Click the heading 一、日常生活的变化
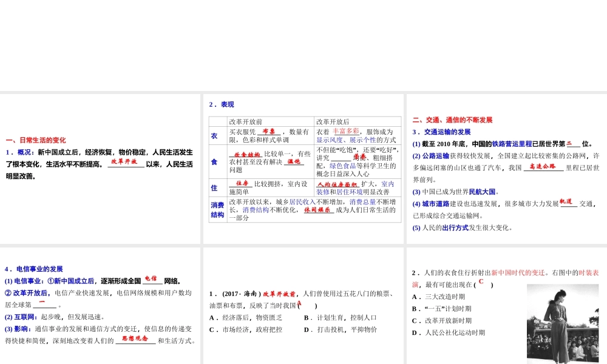The image size is (607, 364). 36,140
